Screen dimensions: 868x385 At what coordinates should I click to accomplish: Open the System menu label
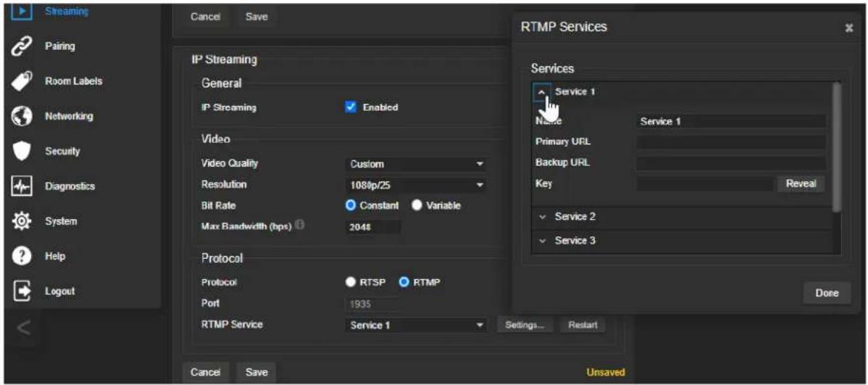61,221
